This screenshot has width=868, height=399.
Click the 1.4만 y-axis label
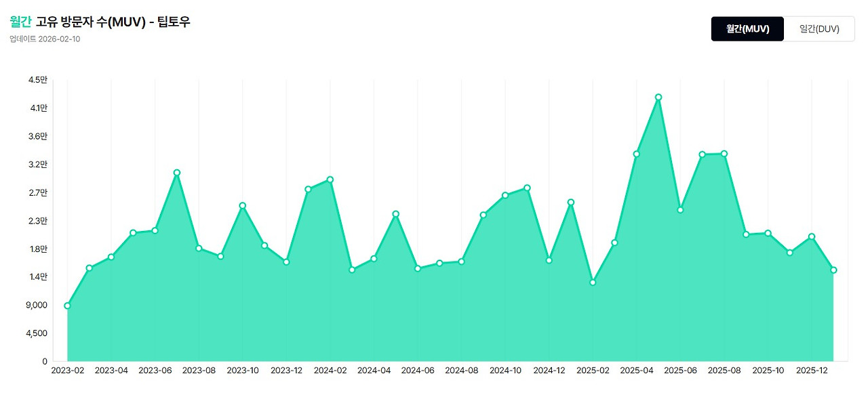click(x=39, y=277)
